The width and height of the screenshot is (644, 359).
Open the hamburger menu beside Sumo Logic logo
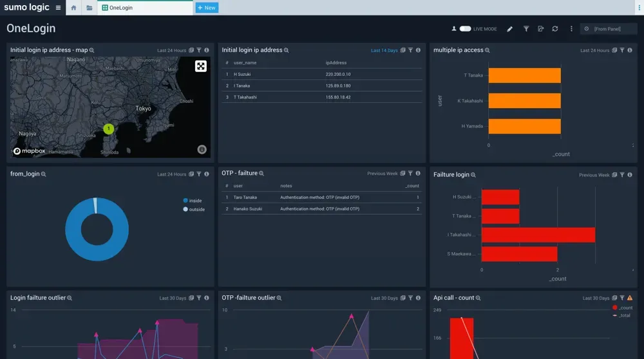58,8
